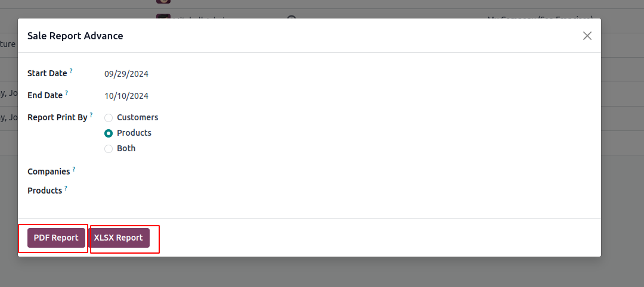The height and width of the screenshot is (287, 644).
Task: Generate the PDF Report
Action: pos(56,238)
